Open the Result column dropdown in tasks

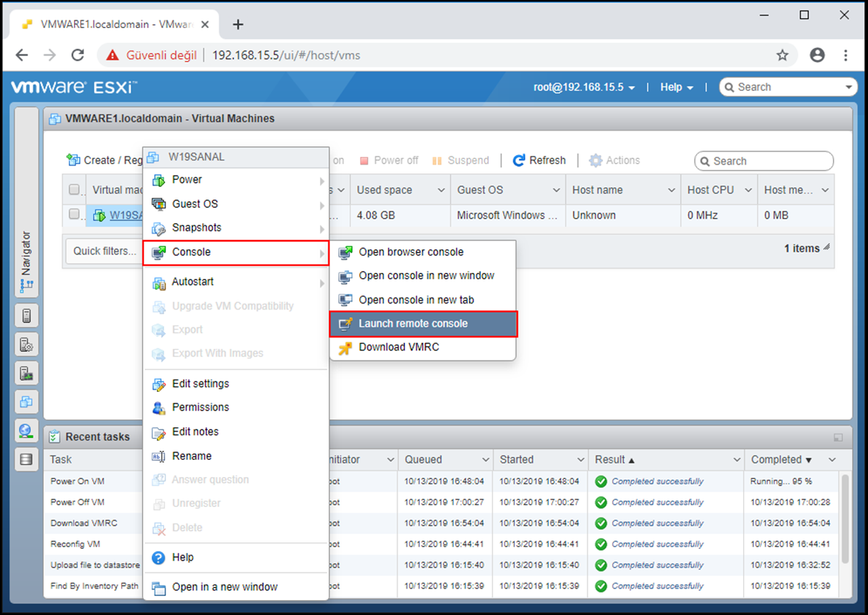[x=737, y=460]
